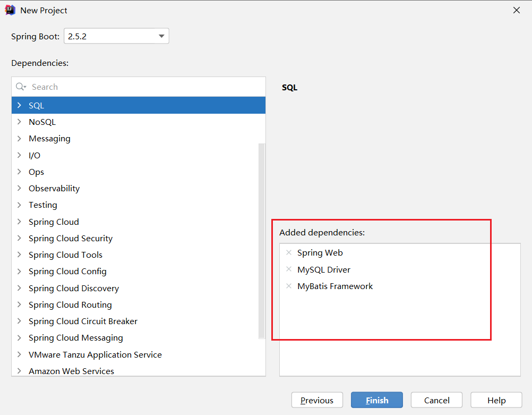
Task: Expand the Spring Cloud Security chevron
Action: coord(19,239)
